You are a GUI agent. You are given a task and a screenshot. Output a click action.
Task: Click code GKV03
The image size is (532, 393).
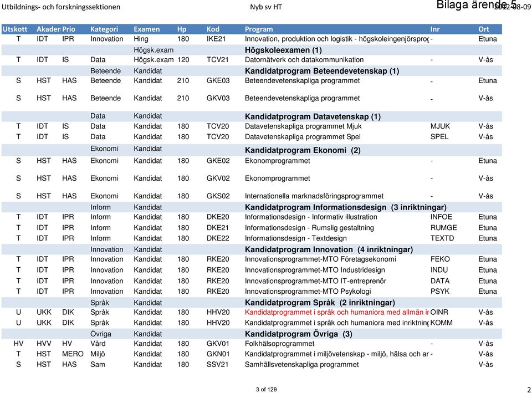[218, 98]
